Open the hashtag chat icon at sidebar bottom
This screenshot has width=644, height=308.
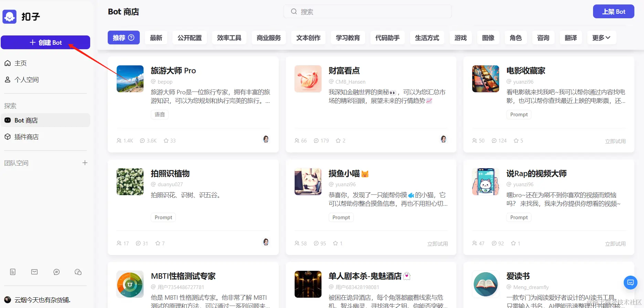point(56,272)
